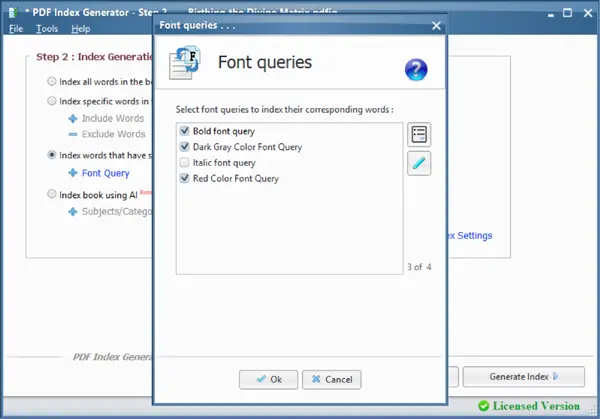The image size is (600, 419).
Task: Click the '3 of 4' counter text
Action: tap(419, 267)
